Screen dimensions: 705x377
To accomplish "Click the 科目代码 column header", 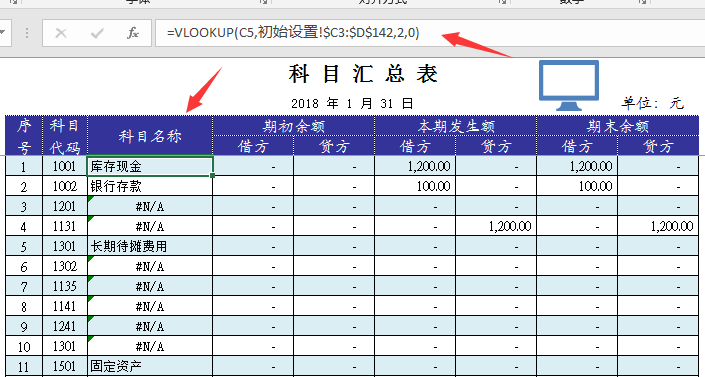I will point(65,135).
